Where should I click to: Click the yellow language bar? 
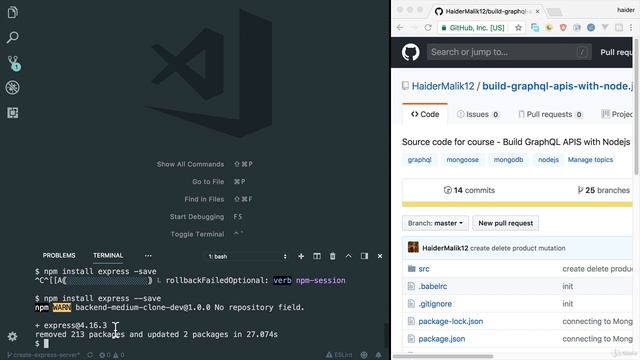click(517, 204)
